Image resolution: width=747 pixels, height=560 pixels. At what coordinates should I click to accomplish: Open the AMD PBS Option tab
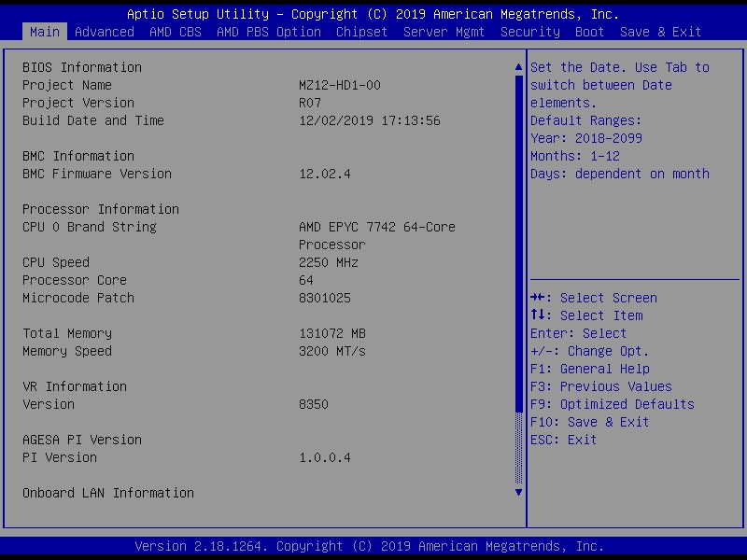tap(269, 32)
